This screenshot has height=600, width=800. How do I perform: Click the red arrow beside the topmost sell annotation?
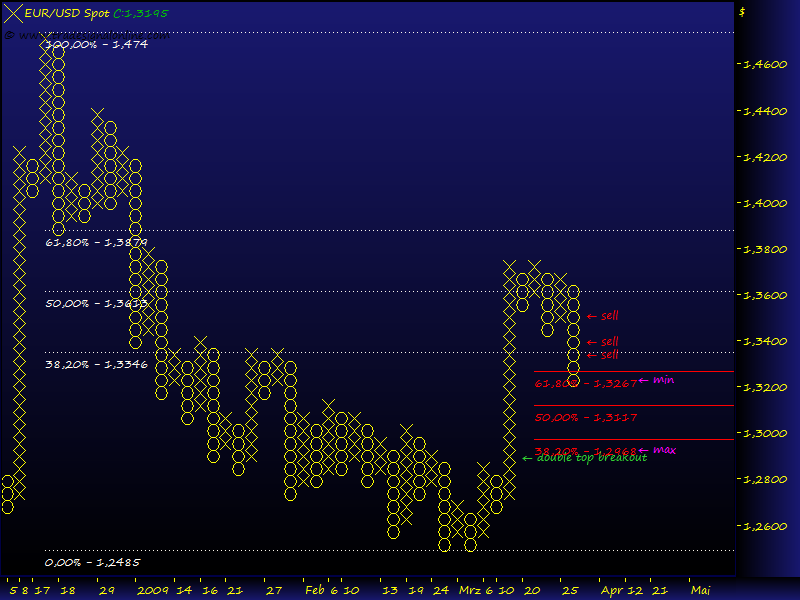coord(591,316)
